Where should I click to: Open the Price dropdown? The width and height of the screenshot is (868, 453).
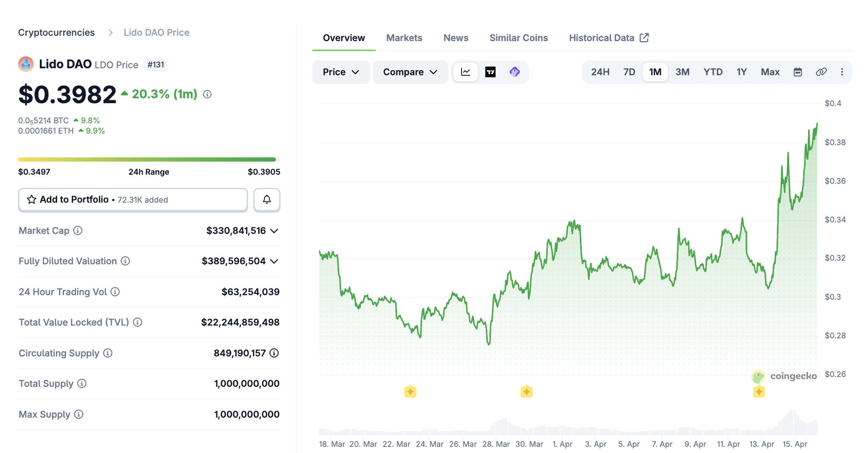341,72
